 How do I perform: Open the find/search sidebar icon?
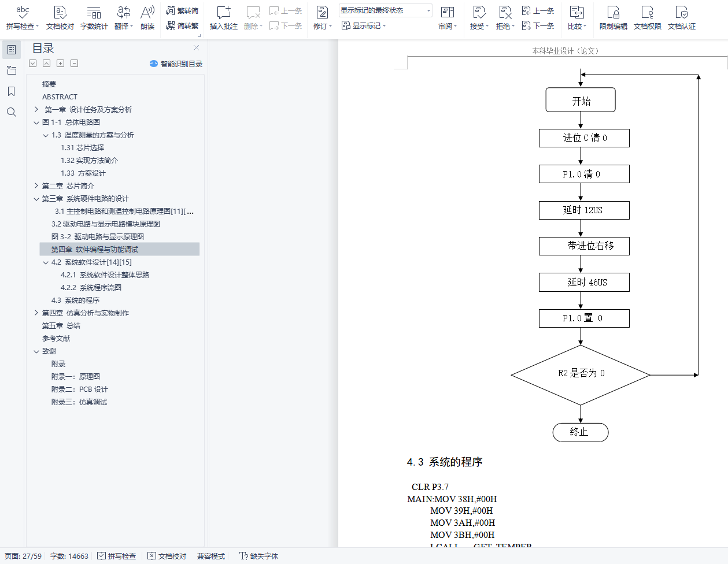pyautogui.click(x=12, y=112)
